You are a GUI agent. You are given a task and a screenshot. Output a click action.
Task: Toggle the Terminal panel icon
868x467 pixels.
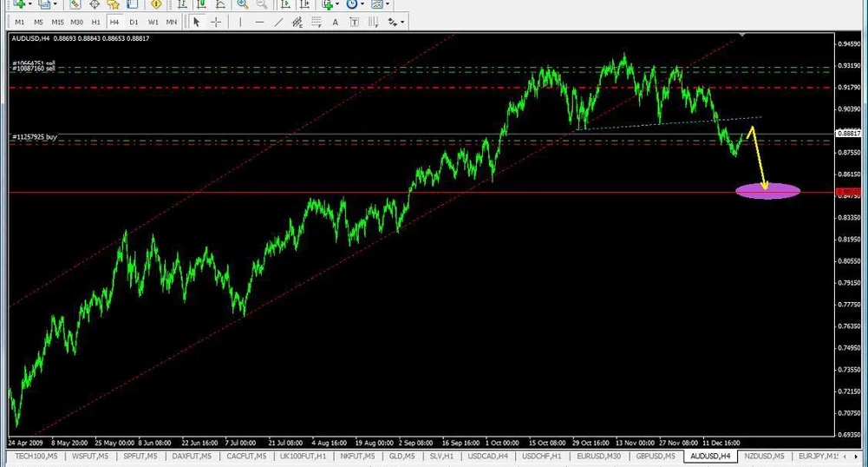coord(133,3)
